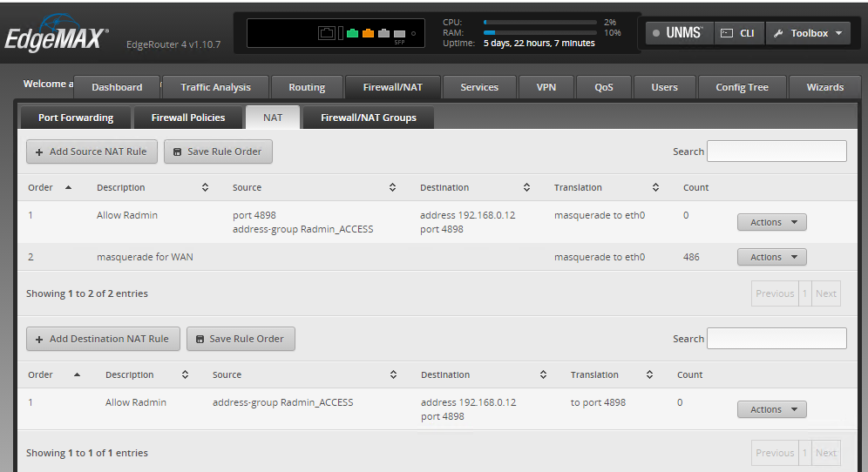Click Add Source NAT Rule button
This screenshot has height=472, width=868.
92,152
